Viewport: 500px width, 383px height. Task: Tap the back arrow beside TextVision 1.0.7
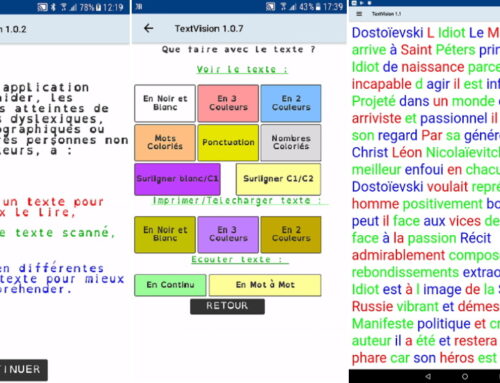[148, 28]
